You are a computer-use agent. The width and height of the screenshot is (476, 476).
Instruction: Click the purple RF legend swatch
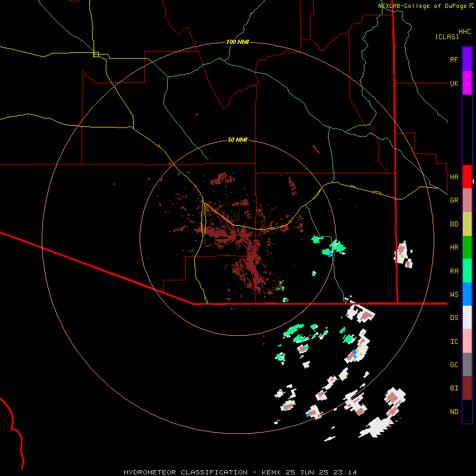(x=467, y=59)
